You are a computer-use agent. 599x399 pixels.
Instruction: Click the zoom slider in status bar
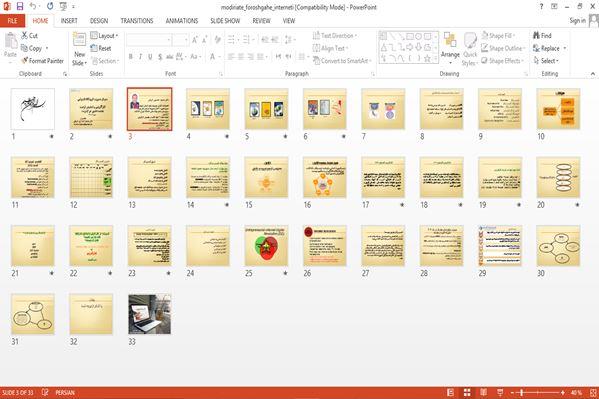tap(537, 393)
